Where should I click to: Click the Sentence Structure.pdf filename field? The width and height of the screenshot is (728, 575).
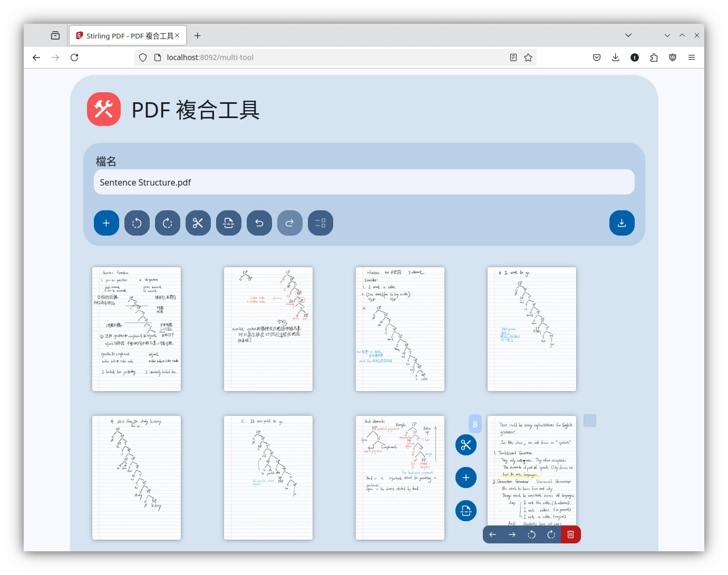click(364, 182)
